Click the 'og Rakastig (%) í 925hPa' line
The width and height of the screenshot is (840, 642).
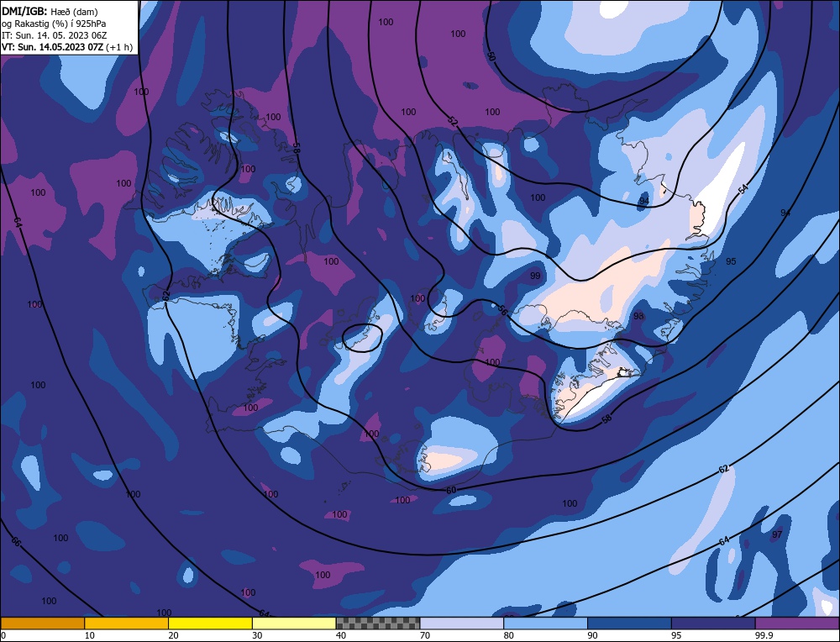coord(54,24)
